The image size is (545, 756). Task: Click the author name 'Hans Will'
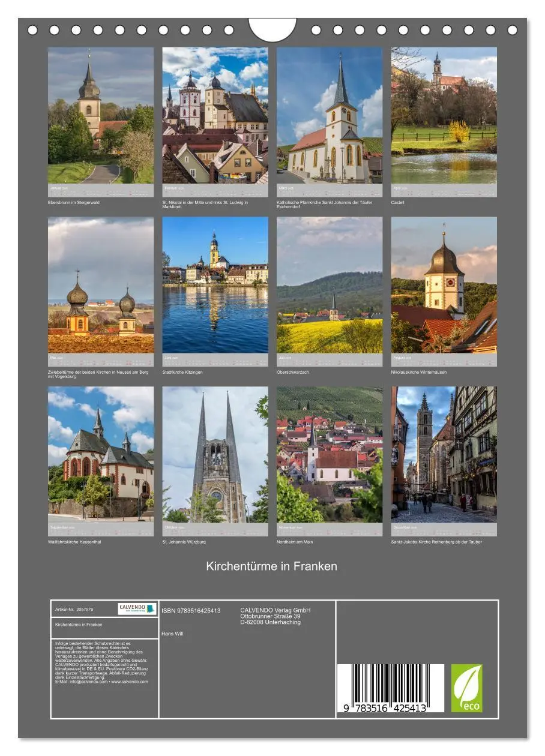(172, 634)
